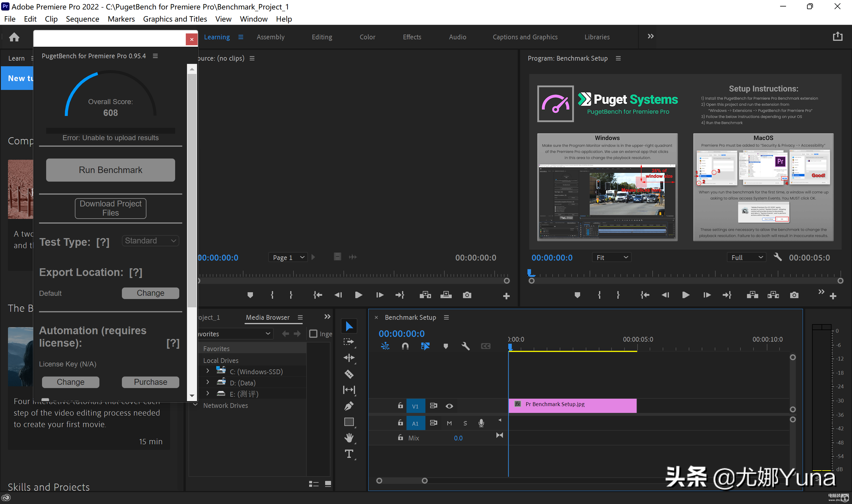Switch to the Editing workspace tab
Viewport: 852px width, 504px height.
(322, 37)
